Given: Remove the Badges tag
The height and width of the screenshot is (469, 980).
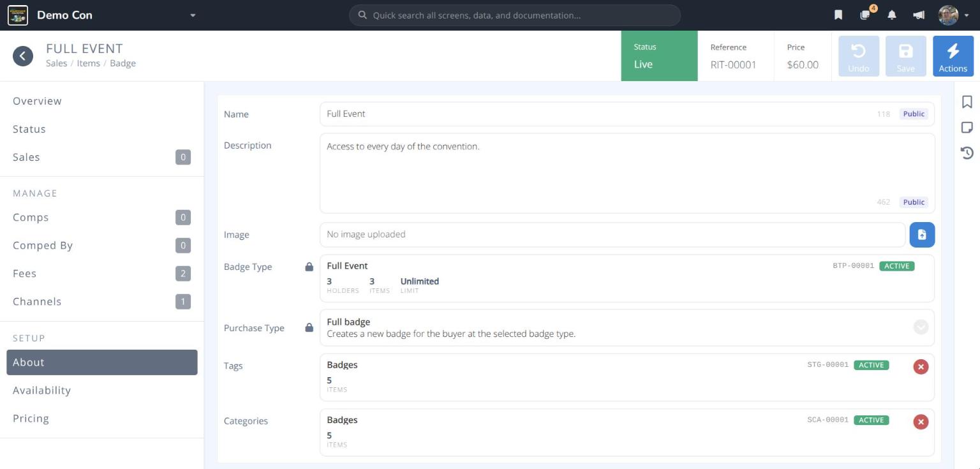Looking at the screenshot, I should (921, 367).
